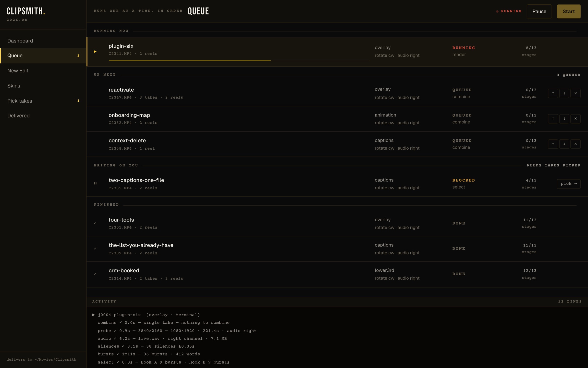Click the red RUNNING status indicator in header
Image resolution: width=588 pixels, height=368 pixels.
(x=509, y=11)
